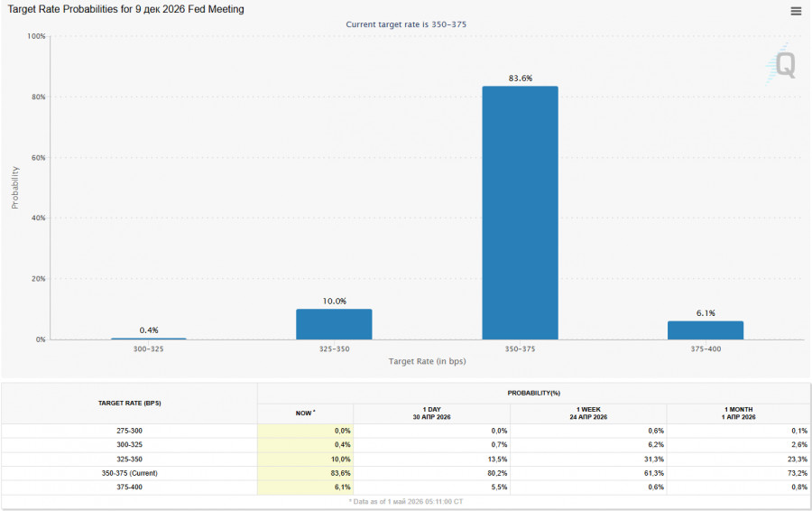Select the 275-300 table row label
This screenshot has width=812, height=511.
(129, 431)
